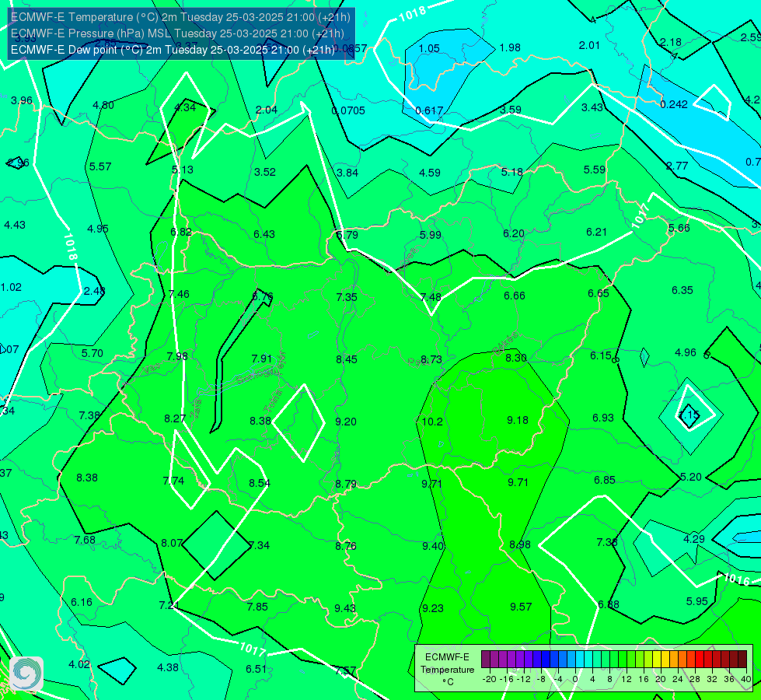The height and width of the screenshot is (700, 761).
Task: Click the 8.76 temperature value
Action: 346,547
